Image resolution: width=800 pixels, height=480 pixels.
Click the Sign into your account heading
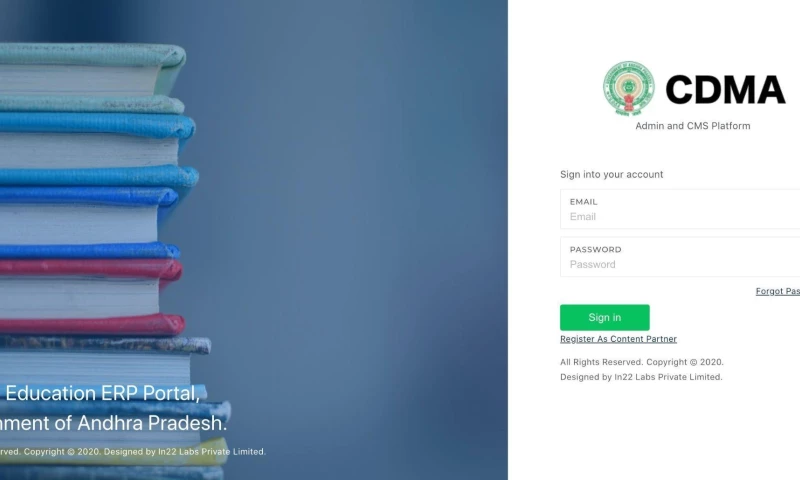point(611,174)
